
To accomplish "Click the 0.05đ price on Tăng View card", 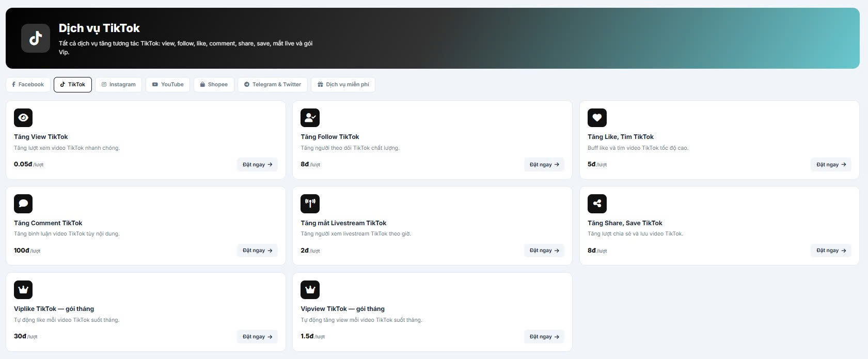I will click(x=23, y=164).
